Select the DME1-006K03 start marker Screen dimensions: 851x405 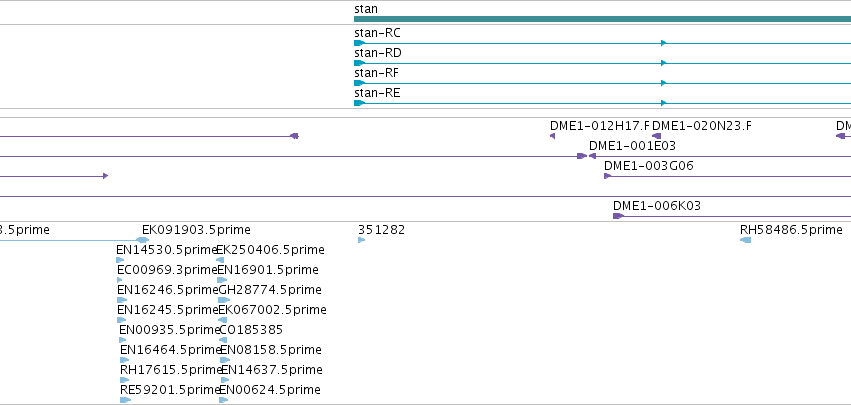618,216
